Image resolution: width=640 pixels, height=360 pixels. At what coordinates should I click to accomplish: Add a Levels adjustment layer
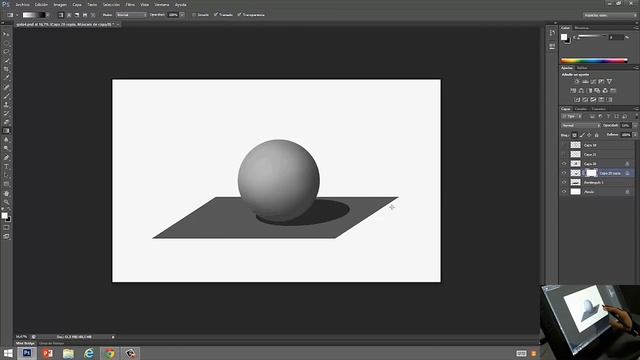585,82
